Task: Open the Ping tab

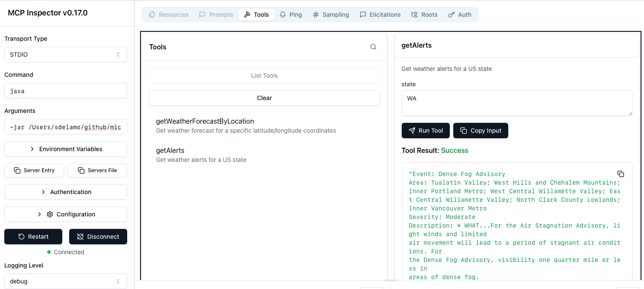Action: [291, 15]
